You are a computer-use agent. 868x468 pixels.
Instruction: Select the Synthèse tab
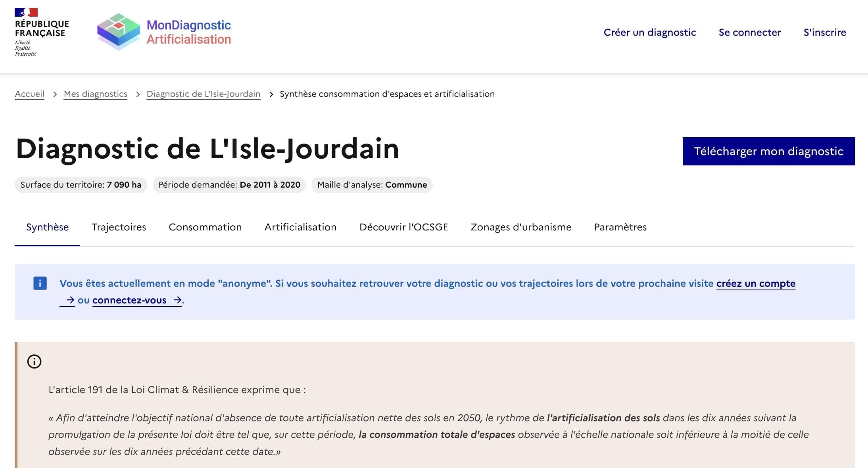click(47, 227)
